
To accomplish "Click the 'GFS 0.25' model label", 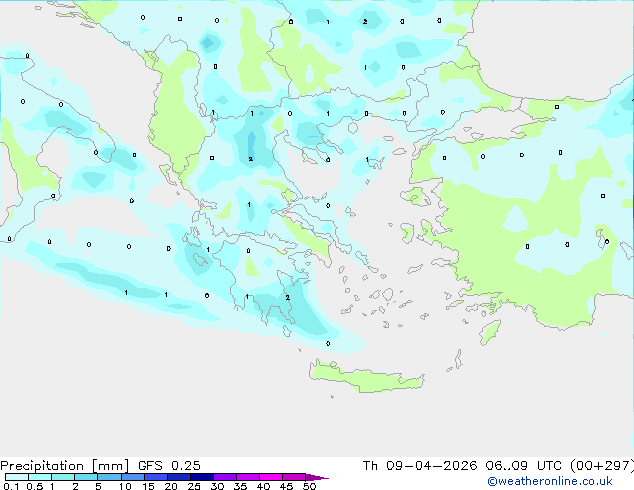I will (x=169, y=466).
